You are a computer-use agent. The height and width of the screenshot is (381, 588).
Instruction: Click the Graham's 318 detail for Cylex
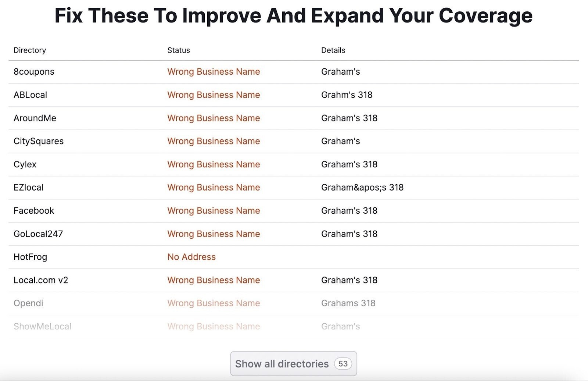[x=349, y=164]
